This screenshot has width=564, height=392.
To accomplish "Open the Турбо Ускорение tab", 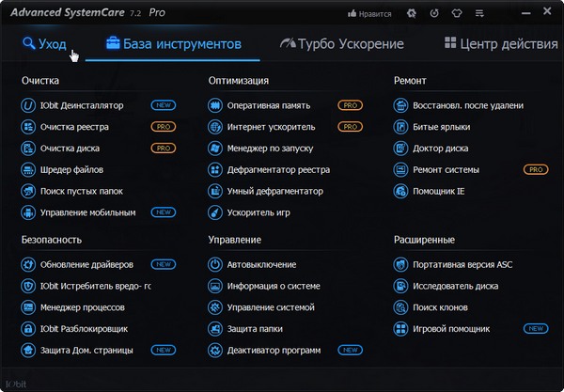I will pos(341,44).
